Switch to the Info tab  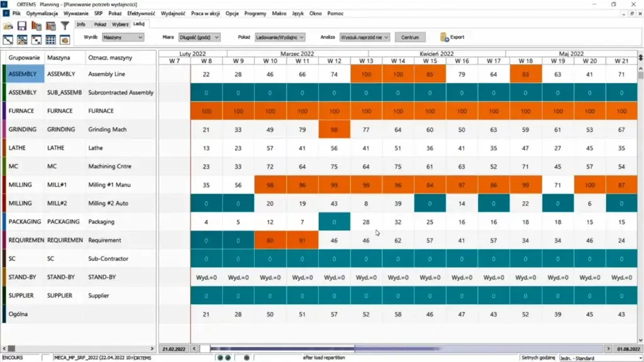[x=82, y=25]
